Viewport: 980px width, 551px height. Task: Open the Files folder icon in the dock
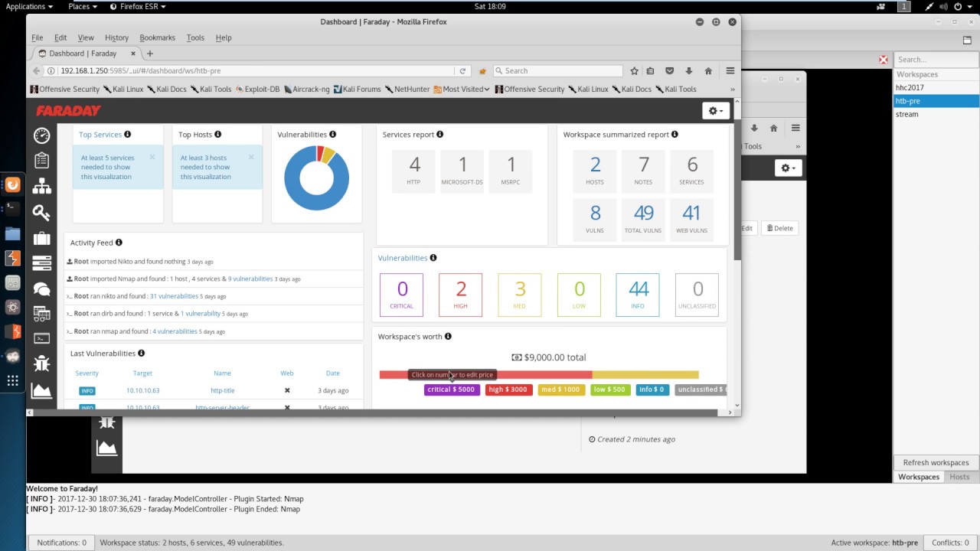click(x=12, y=233)
